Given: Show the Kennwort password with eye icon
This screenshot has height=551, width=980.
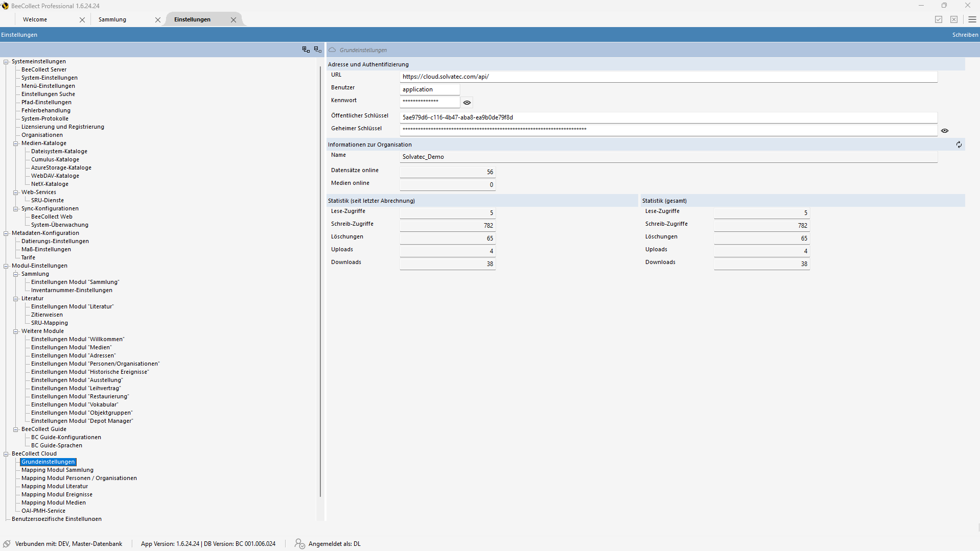Looking at the screenshot, I should pos(466,103).
